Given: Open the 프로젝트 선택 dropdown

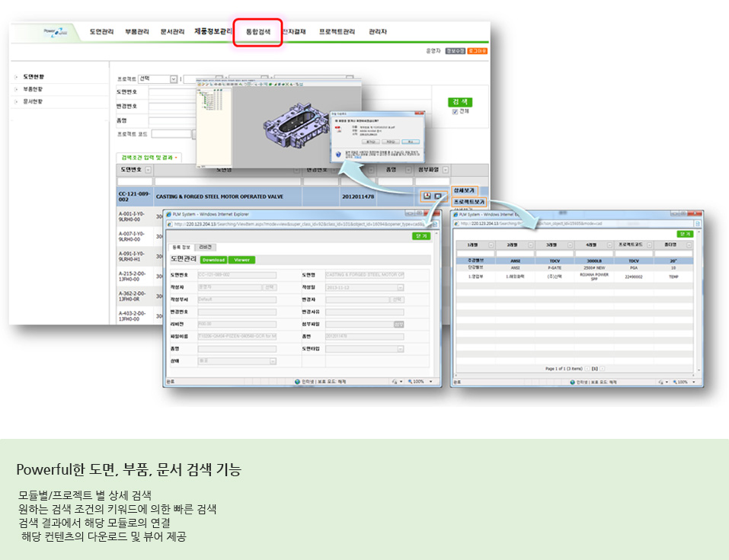Looking at the screenshot, I should [174, 78].
